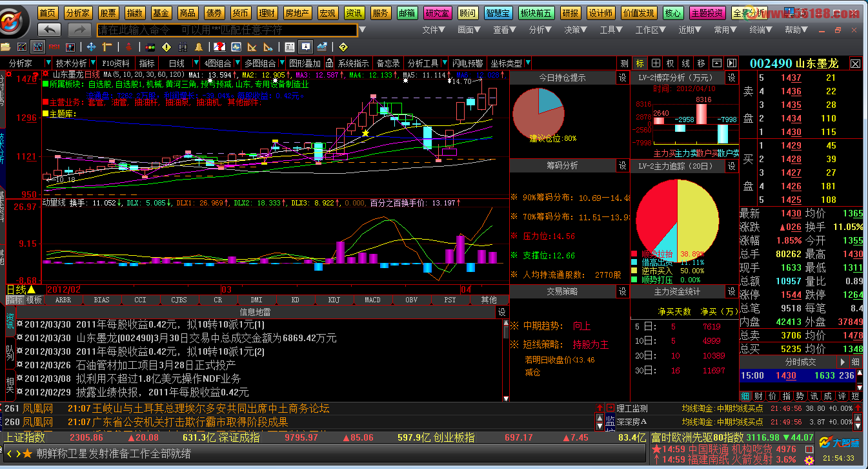The width and height of the screenshot is (868, 469).
Task: Click the alarm bell icon in the toolbar
Action: [x=199, y=47]
